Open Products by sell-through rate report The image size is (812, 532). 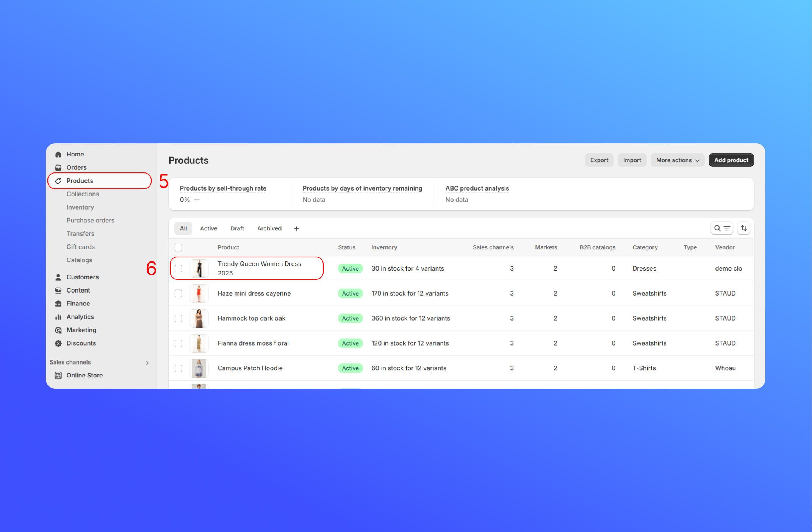coord(223,188)
